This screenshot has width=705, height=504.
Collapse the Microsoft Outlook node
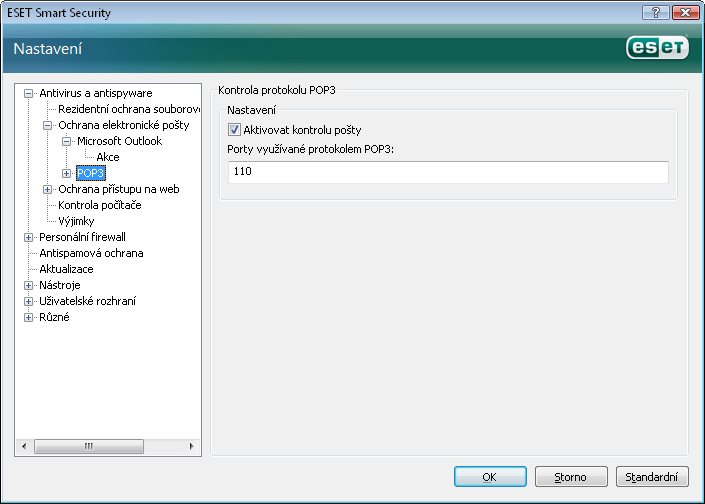click(x=66, y=142)
